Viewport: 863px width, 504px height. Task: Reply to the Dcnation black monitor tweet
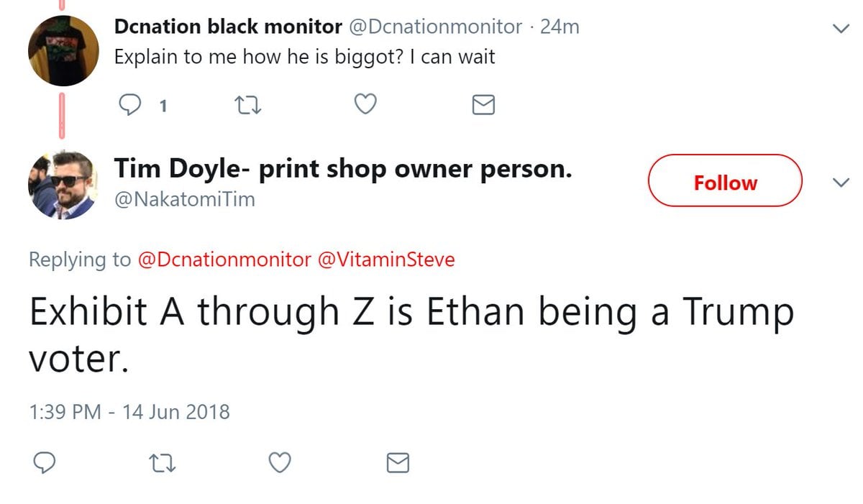(x=129, y=106)
